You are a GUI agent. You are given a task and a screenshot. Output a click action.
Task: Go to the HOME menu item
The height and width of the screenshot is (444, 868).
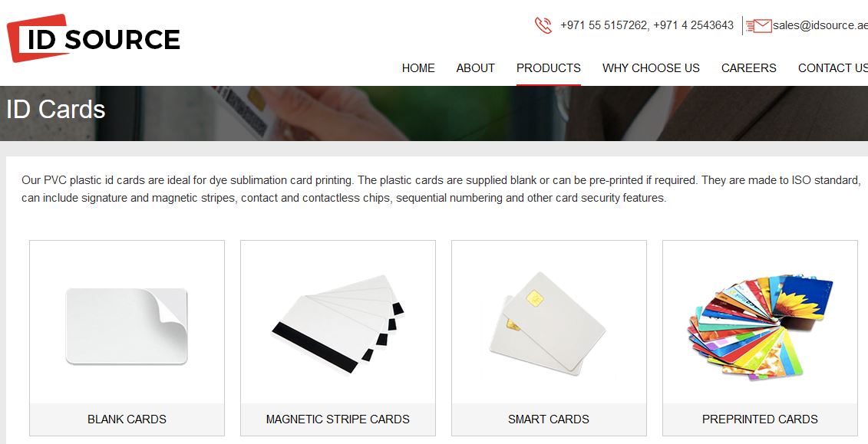(x=418, y=68)
